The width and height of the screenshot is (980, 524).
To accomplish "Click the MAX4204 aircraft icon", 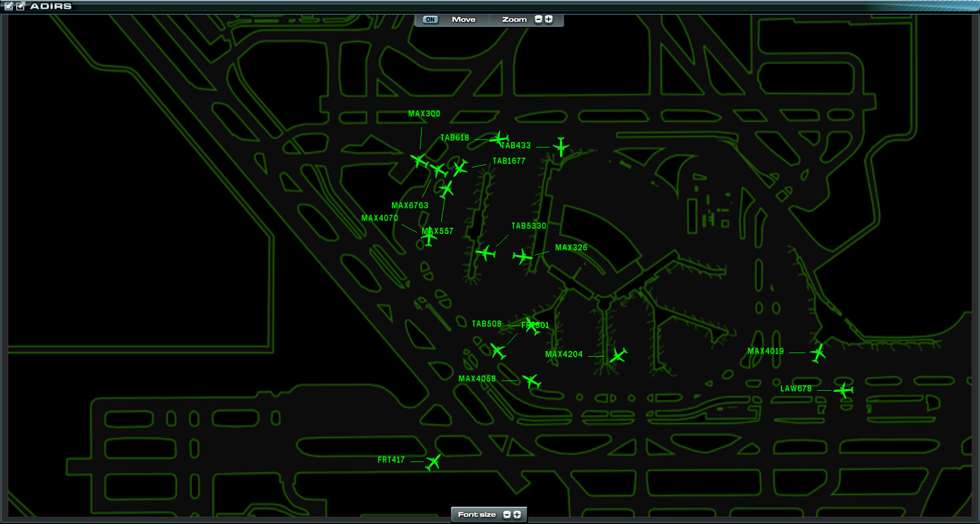I will click(x=618, y=355).
